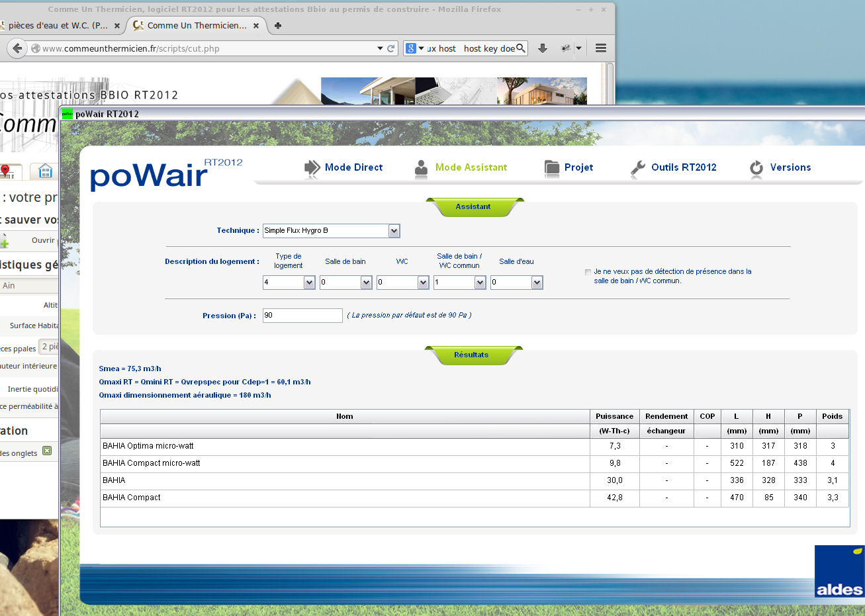This screenshot has height=616, width=865.
Task: Click the Mode Assistant person icon
Action: pyautogui.click(x=421, y=168)
